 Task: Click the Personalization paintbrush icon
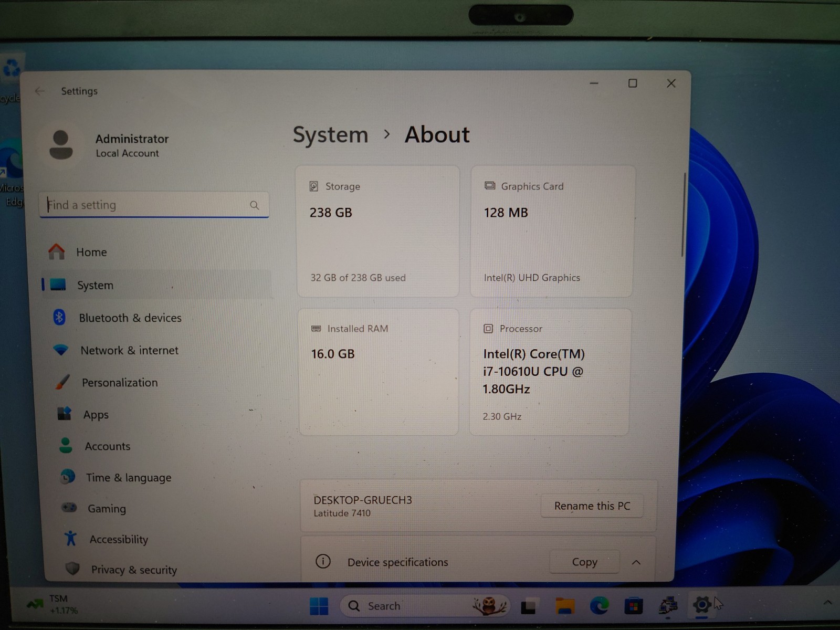62,382
